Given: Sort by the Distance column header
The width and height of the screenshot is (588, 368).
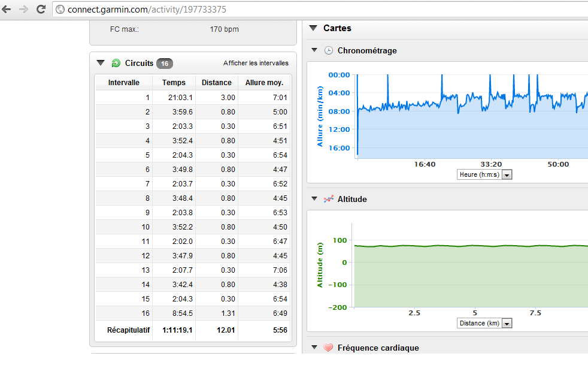Looking at the screenshot, I should tap(217, 83).
